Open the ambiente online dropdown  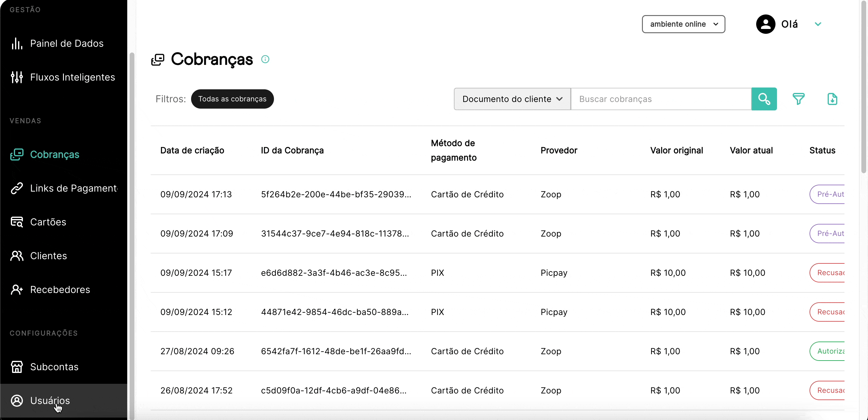[x=683, y=24]
